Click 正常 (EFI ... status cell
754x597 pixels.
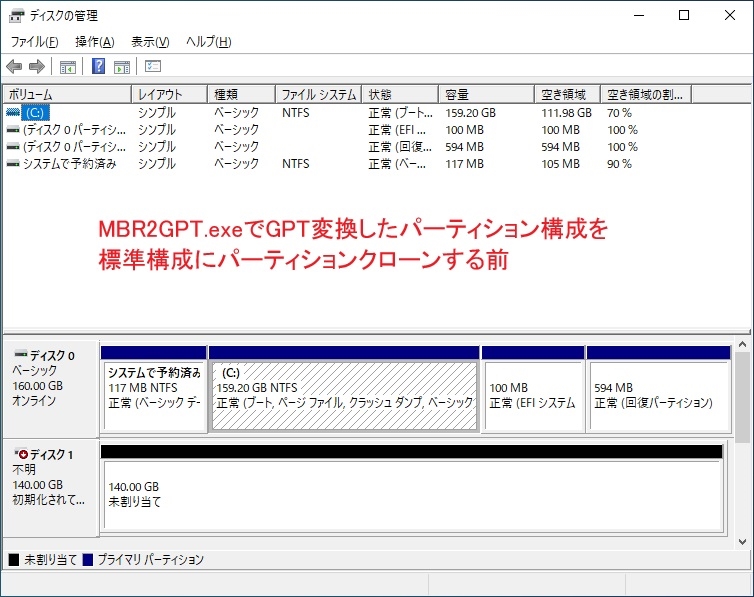[x=397, y=130]
